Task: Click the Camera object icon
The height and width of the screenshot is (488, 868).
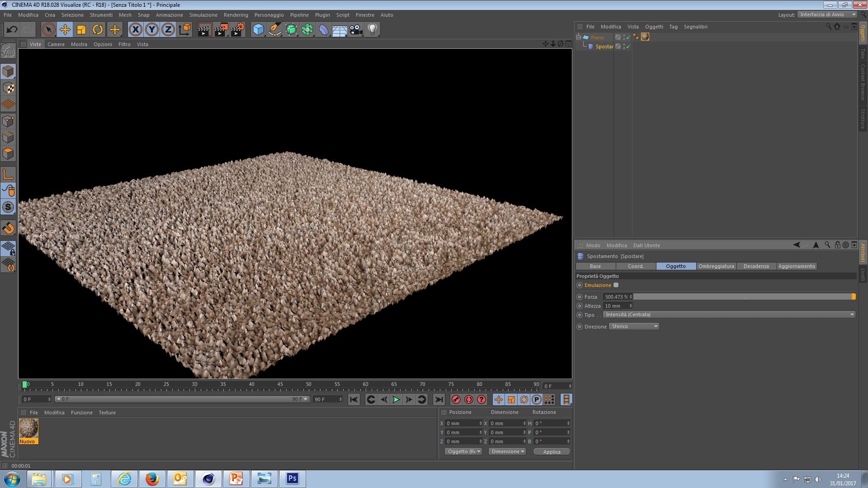Action: click(x=356, y=30)
